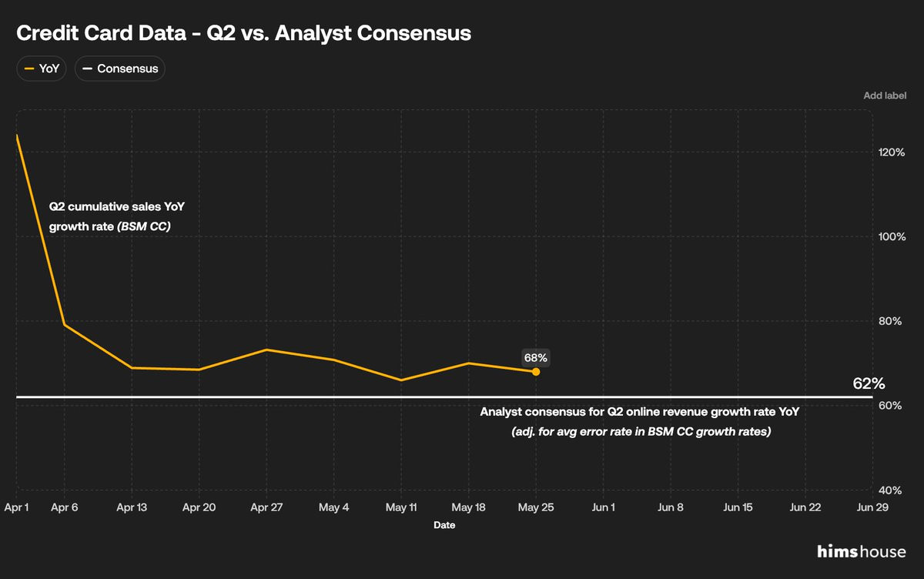Viewport: 924px width, 579px height.
Task: Select the Apr 27 axis tick
Action: (266, 507)
